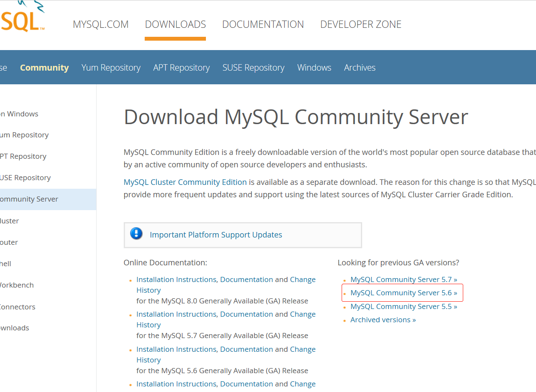The width and height of the screenshot is (536, 392).
Task: Switch to the DOWNLOADS tab
Action: [175, 24]
